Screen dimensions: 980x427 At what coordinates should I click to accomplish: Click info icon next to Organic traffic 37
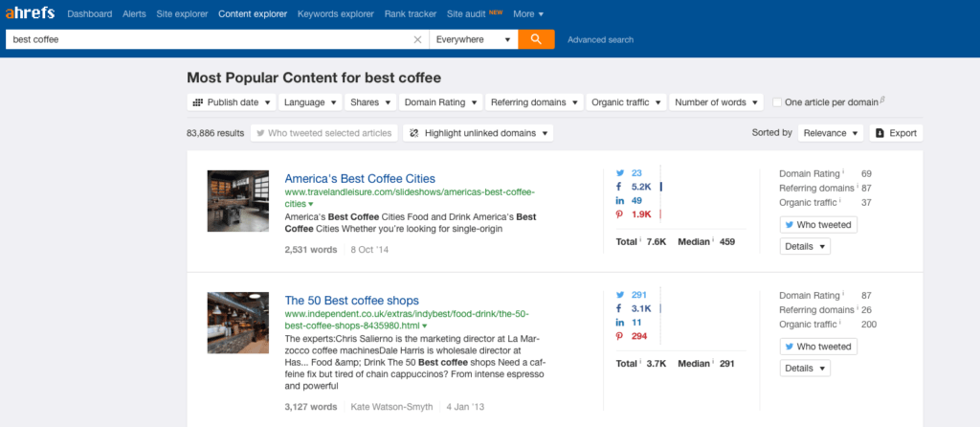(839, 200)
